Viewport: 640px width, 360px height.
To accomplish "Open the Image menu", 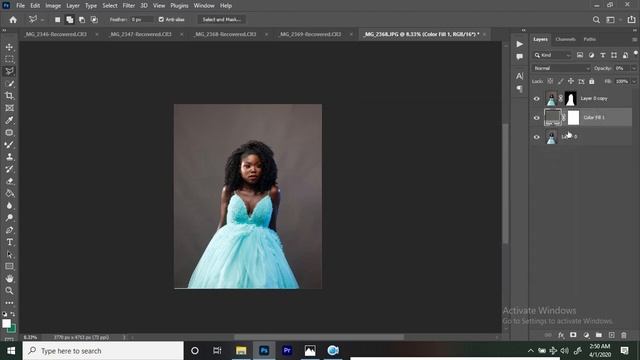I will click(x=53, y=6).
